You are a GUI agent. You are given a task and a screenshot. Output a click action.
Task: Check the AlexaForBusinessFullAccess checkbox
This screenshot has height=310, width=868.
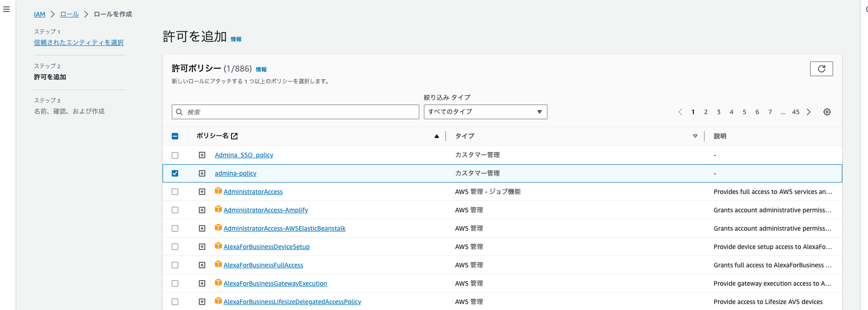175,265
